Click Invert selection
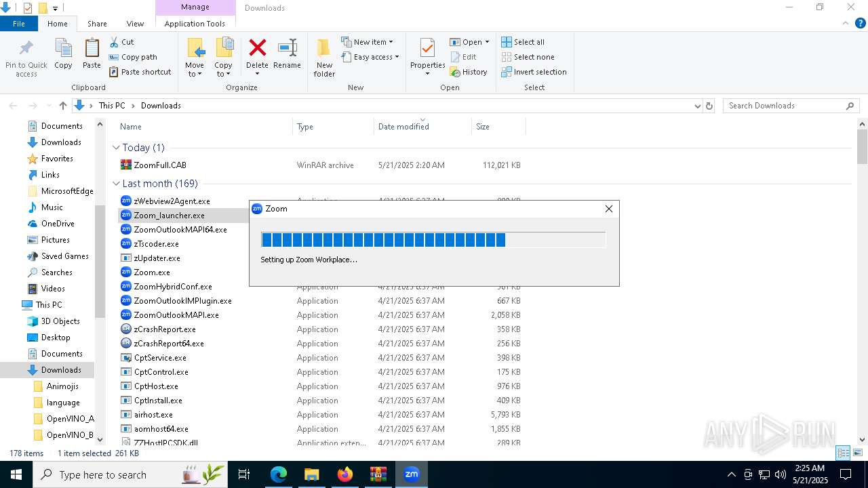 coord(534,72)
